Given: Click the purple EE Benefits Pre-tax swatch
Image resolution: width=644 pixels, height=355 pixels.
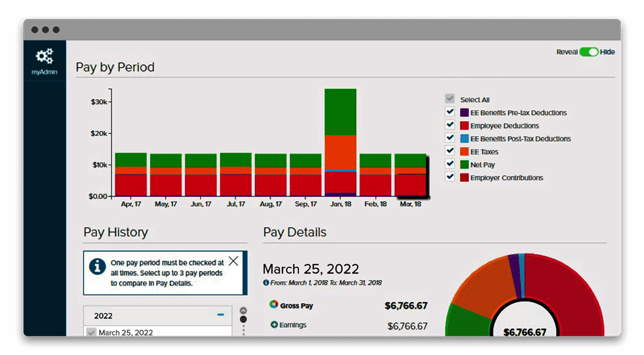Looking at the screenshot, I should (x=464, y=113).
